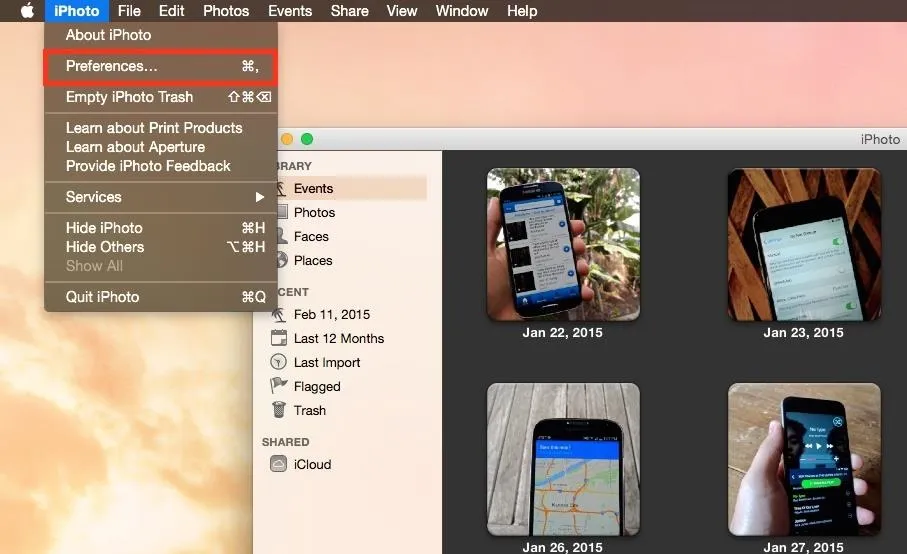Open the View menu

point(401,11)
